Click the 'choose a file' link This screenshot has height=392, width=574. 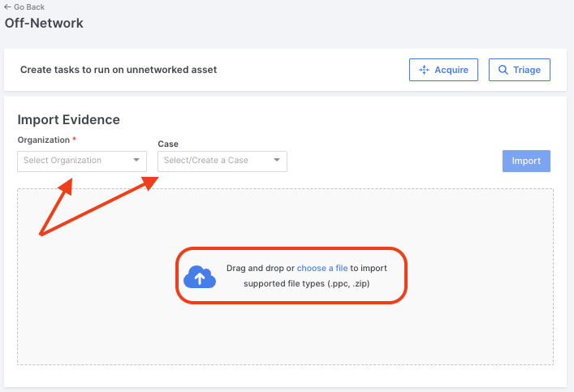tap(322, 269)
